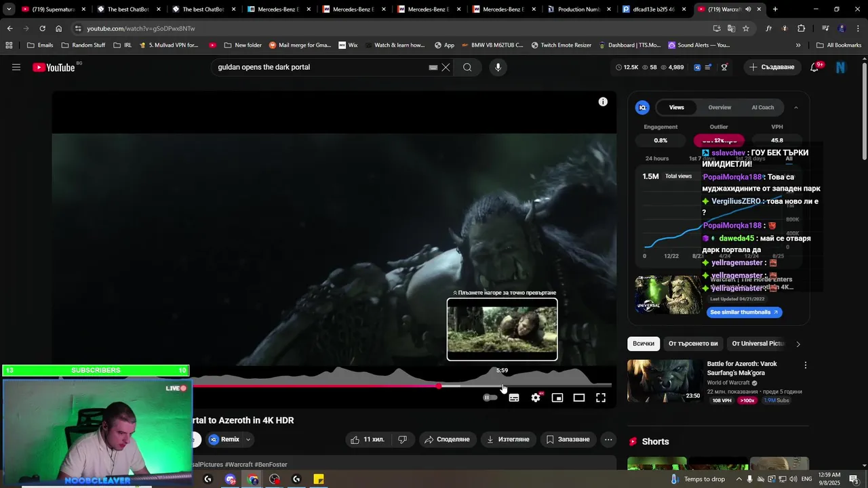
Task: Open the vidIQ playlist list icon
Action: pyautogui.click(x=709, y=67)
